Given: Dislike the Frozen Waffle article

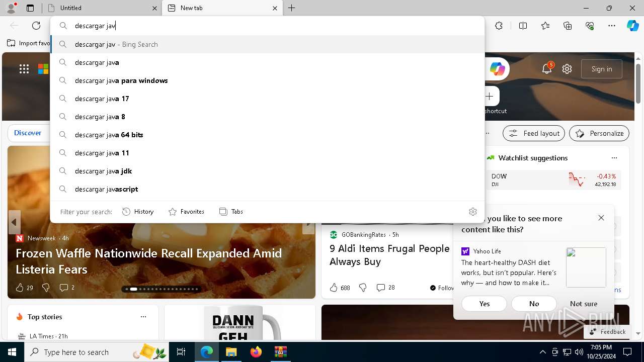Looking at the screenshot, I should [46, 288].
